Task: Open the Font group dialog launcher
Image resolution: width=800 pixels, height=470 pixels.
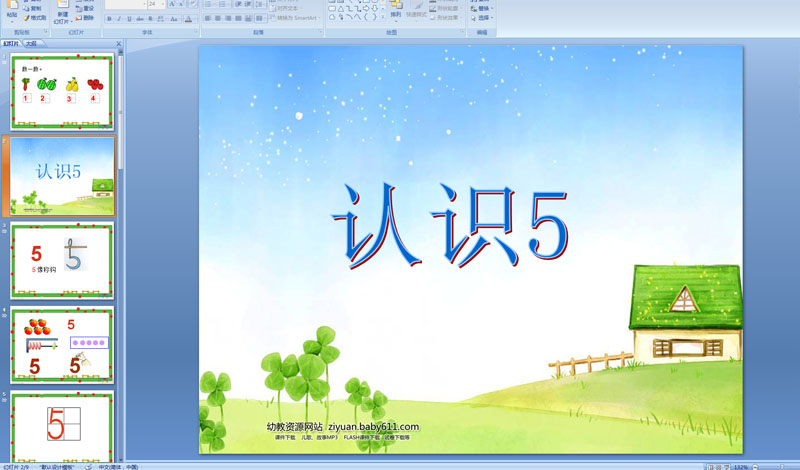Action: tap(195, 31)
